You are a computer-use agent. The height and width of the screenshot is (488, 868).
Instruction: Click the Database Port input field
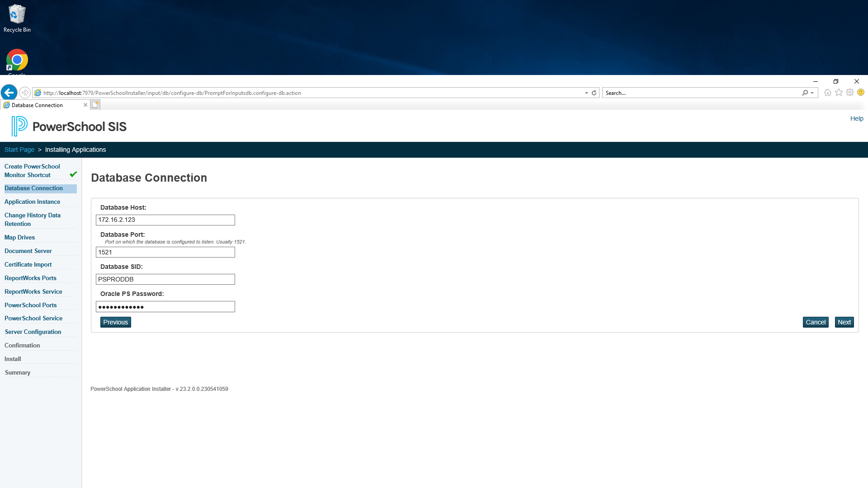tap(165, 252)
